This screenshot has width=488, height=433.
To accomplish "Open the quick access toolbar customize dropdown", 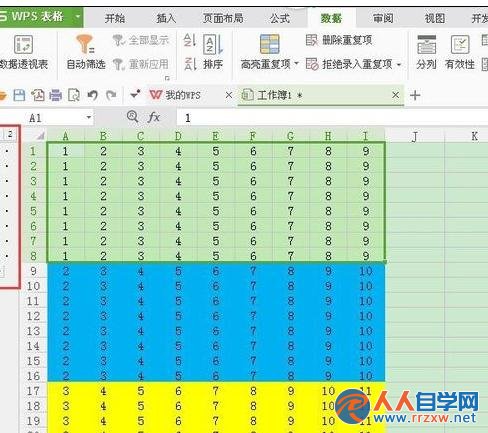I will (x=135, y=95).
